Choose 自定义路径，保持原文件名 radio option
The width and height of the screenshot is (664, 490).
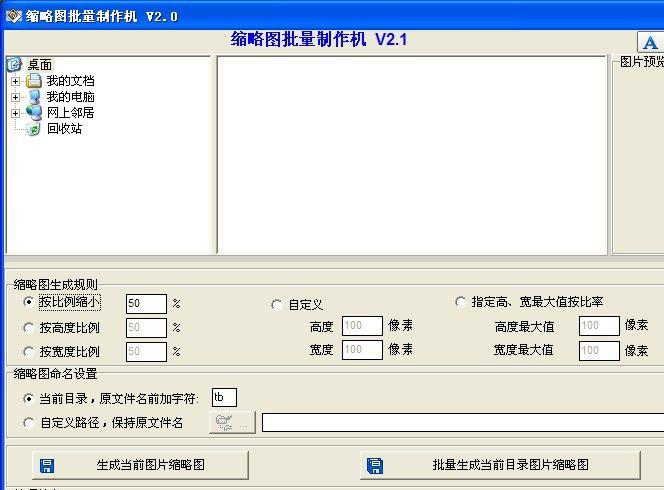click(28, 423)
